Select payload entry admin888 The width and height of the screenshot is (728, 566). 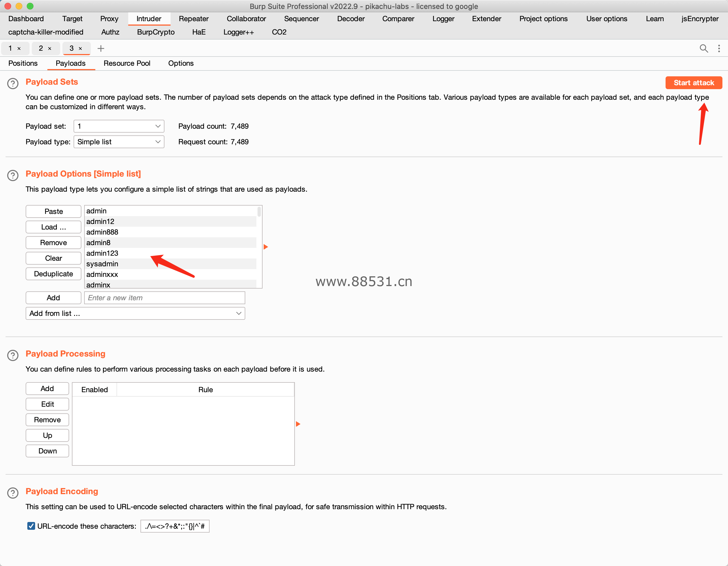tap(171, 232)
